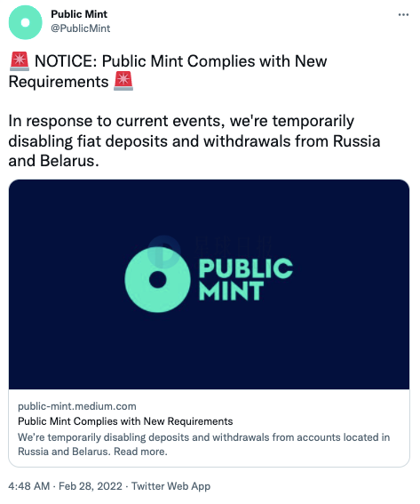
Task: Click the NOTICE headline tweet text
Action: point(168,71)
